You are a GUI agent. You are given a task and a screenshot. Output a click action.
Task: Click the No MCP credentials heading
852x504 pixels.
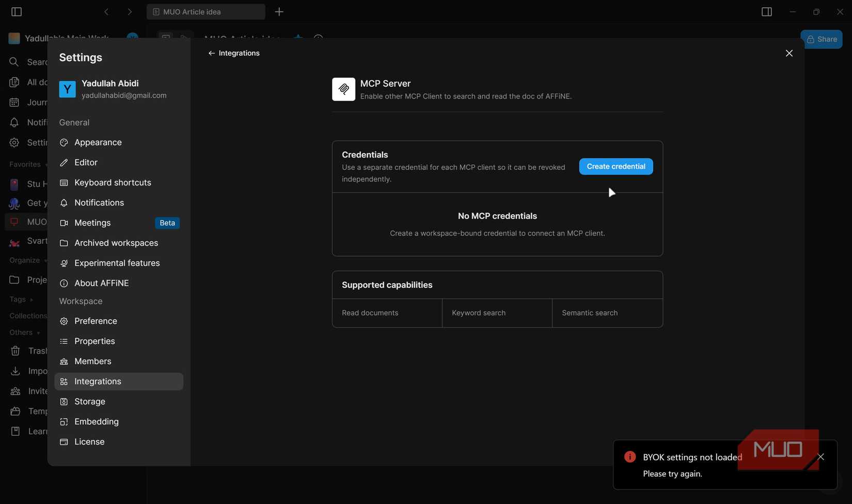point(497,216)
